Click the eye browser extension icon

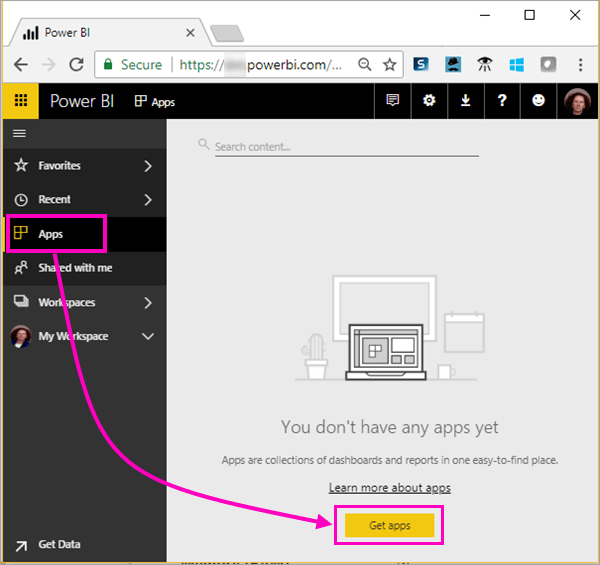tap(484, 64)
